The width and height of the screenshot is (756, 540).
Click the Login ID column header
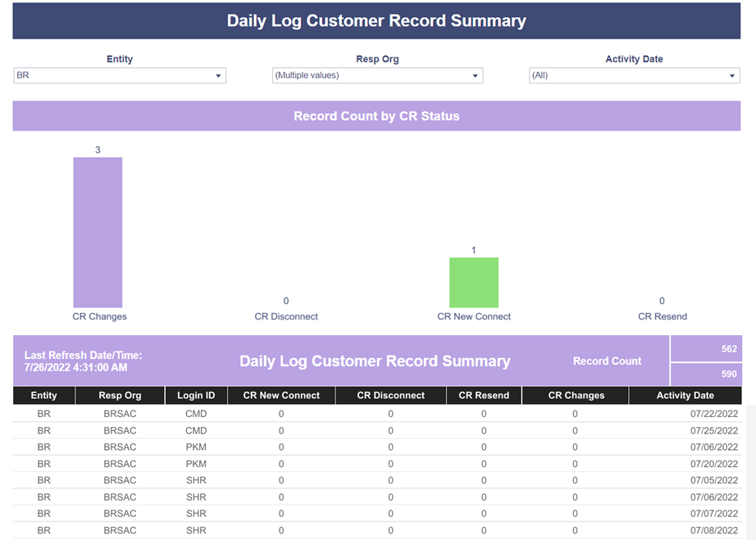pos(196,395)
